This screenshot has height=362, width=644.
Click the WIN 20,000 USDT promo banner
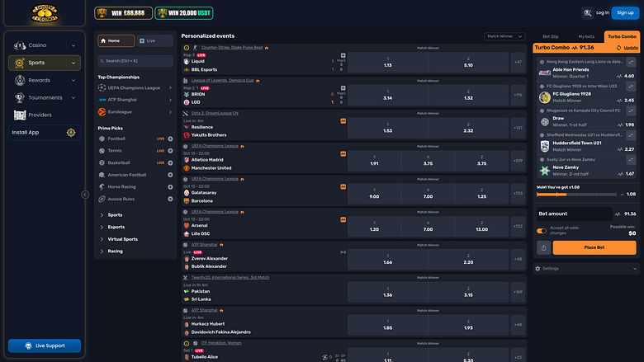point(184,13)
